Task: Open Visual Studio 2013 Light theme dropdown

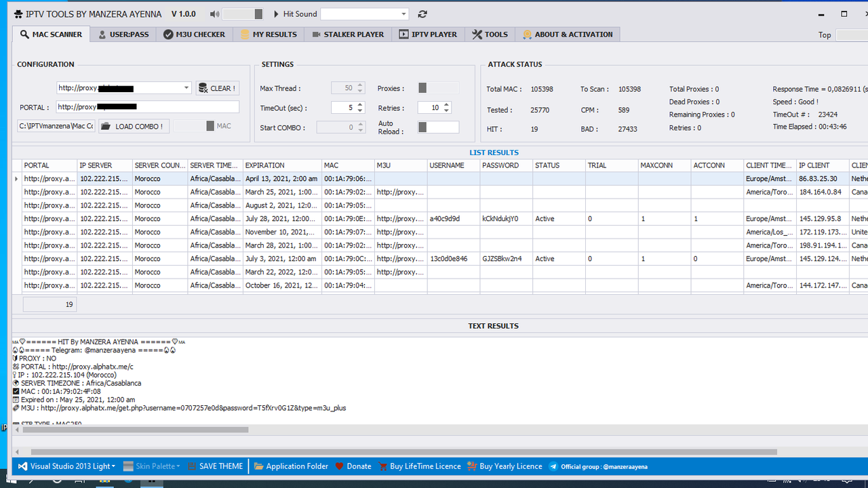Action: [x=66, y=466]
